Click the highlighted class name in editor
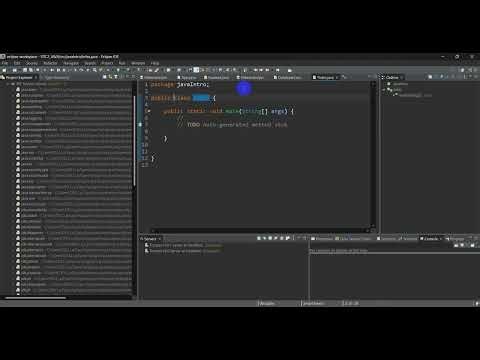The width and height of the screenshot is (480, 360). point(201,98)
